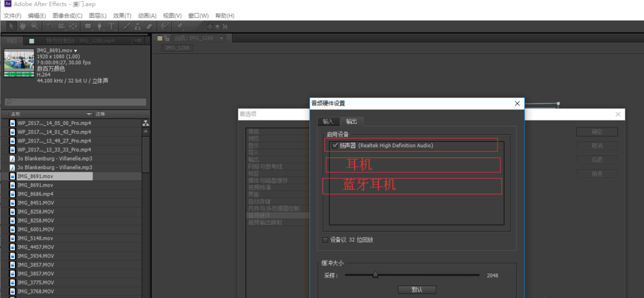Open the project flowchart view icon

point(145,123)
